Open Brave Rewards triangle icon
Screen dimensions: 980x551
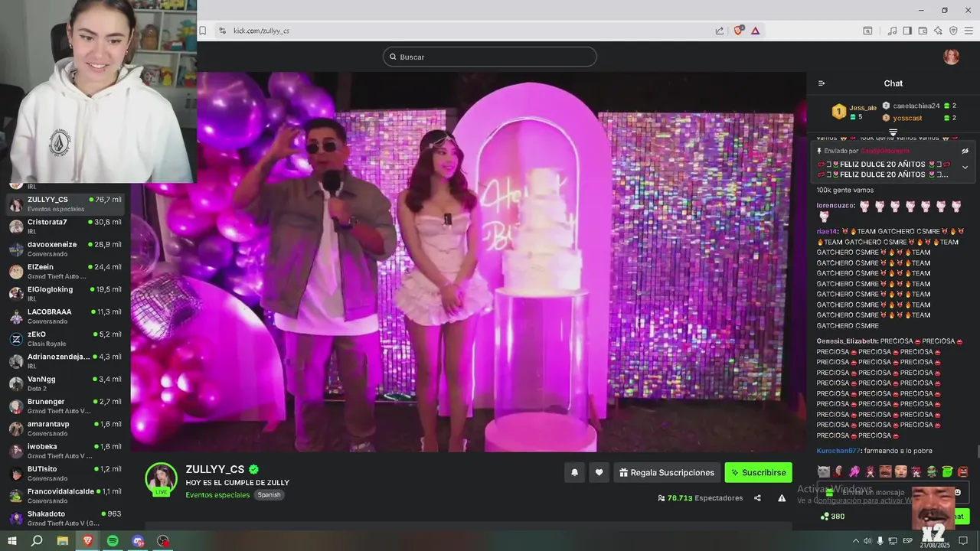756,31
